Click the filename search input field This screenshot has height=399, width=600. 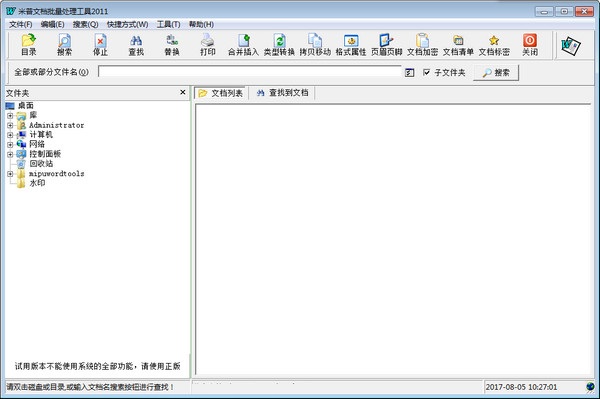(x=249, y=72)
